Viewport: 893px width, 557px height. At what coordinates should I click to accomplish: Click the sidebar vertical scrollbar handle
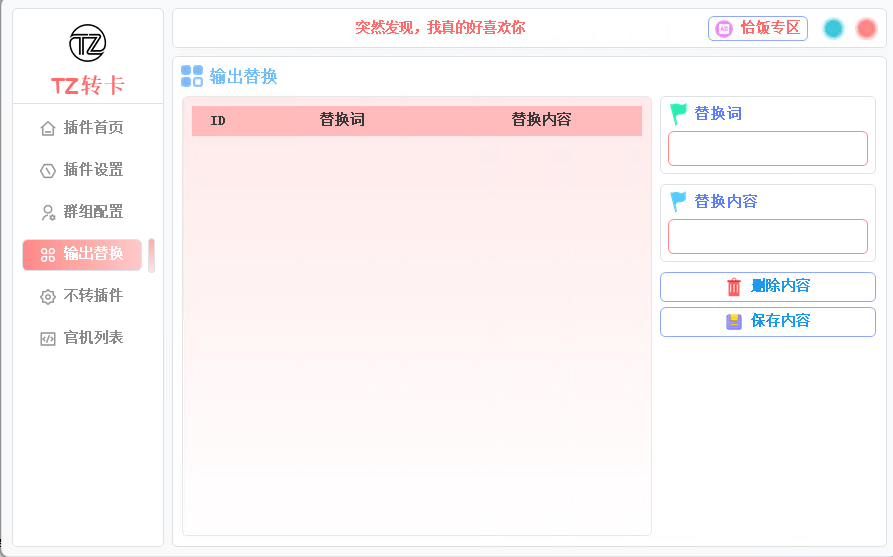[x=151, y=255]
